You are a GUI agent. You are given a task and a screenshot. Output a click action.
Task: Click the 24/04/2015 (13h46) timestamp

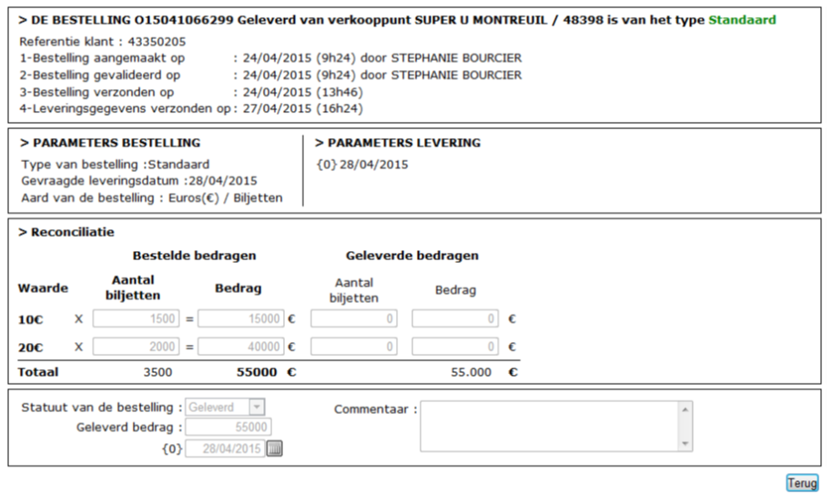[303, 92]
